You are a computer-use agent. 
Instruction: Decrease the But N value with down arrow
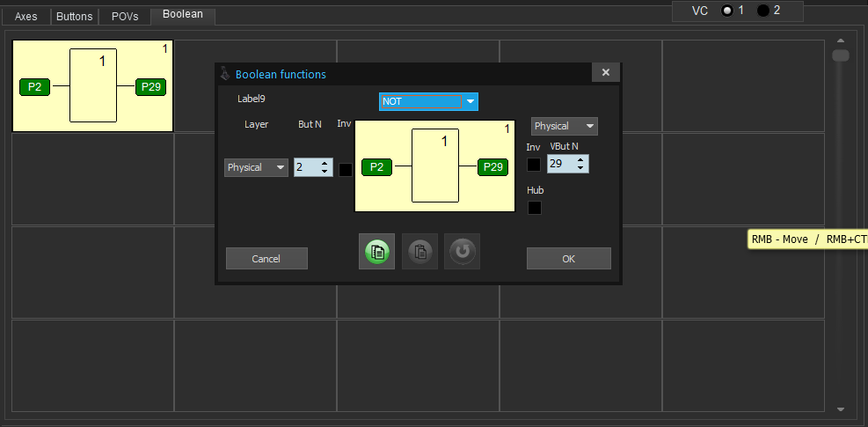tap(325, 172)
